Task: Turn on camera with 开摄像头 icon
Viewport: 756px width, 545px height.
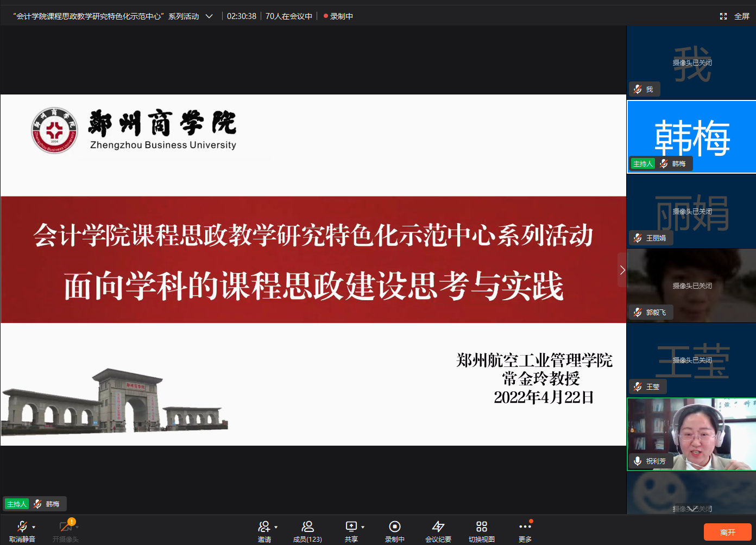Action: [65, 527]
